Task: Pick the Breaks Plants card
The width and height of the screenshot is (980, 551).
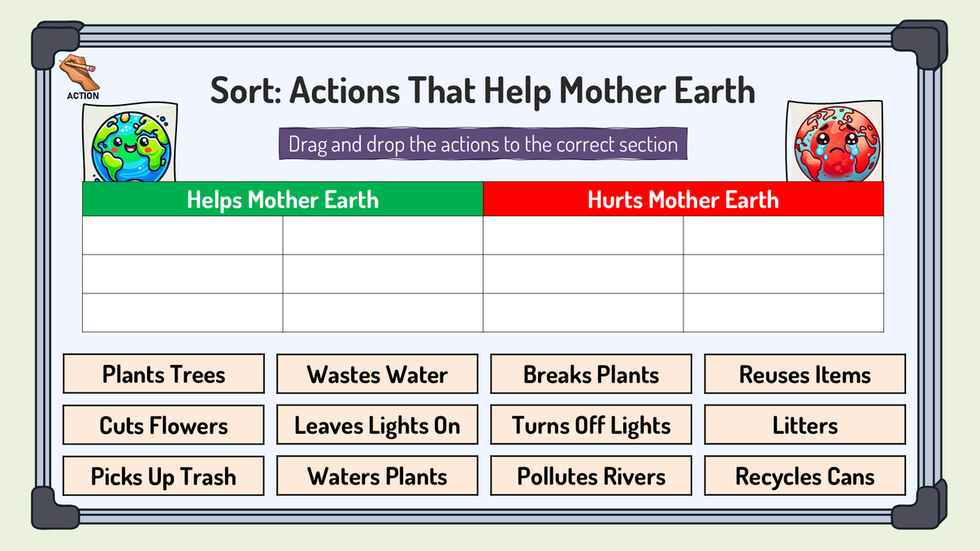Action: pos(591,374)
